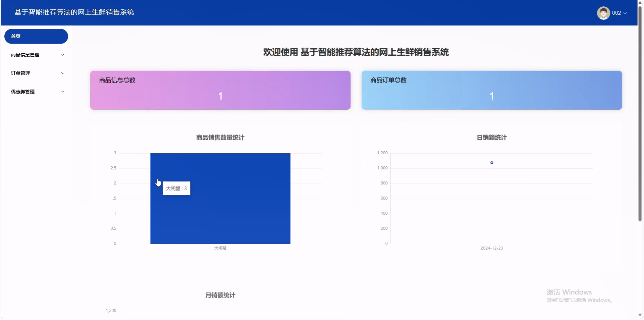This screenshot has height=320, width=644.
Task: Expand the 优惠券管理 sidebar menu
Action: (36, 92)
